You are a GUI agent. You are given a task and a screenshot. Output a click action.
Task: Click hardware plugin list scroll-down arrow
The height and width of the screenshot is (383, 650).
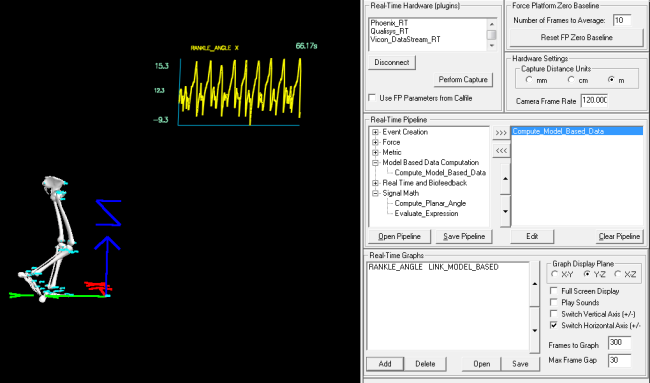tap(492, 46)
